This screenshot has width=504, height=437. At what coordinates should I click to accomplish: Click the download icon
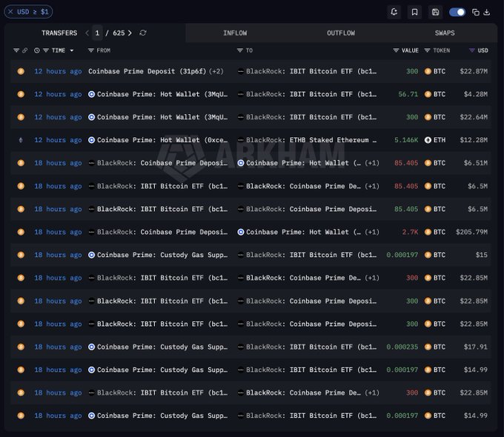pyautogui.click(x=487, y=12)
